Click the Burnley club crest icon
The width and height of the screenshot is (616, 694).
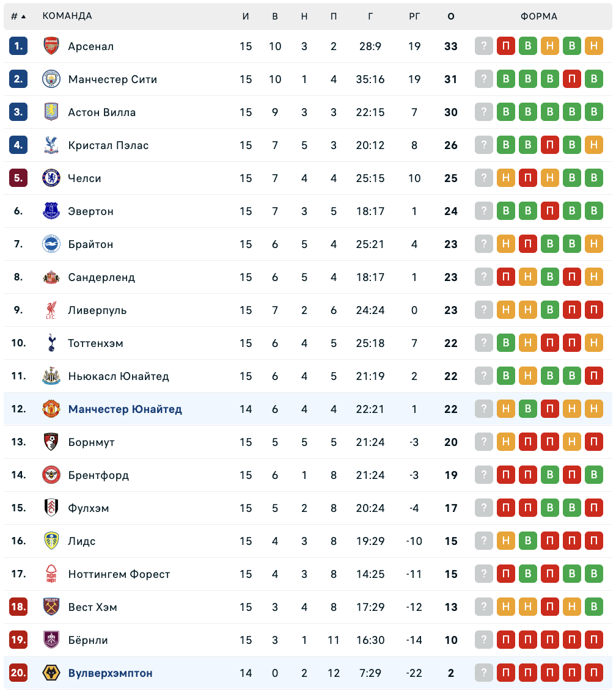(x=51, y=640)
